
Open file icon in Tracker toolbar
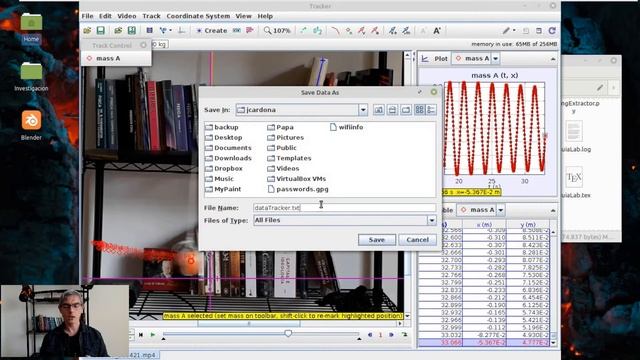(x=87, y=31)
